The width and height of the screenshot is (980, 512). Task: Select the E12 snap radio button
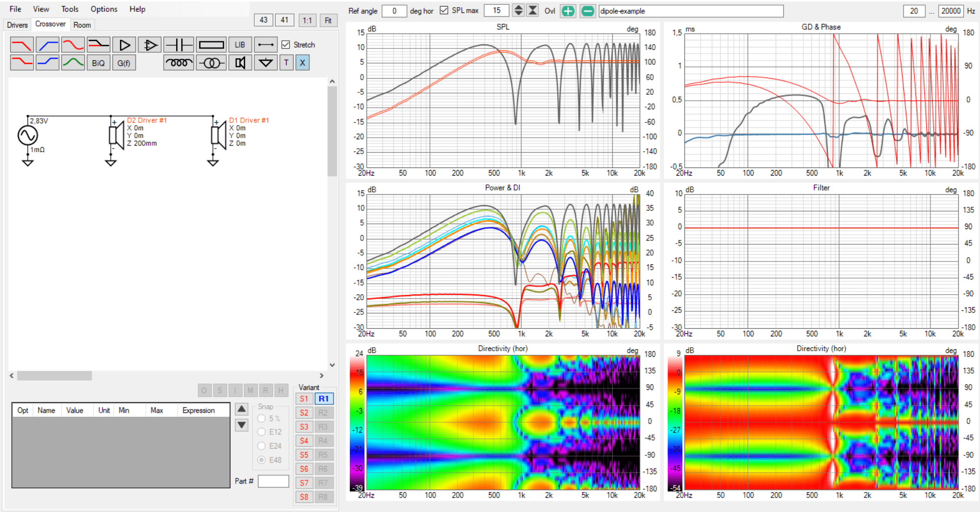point(261,432)
